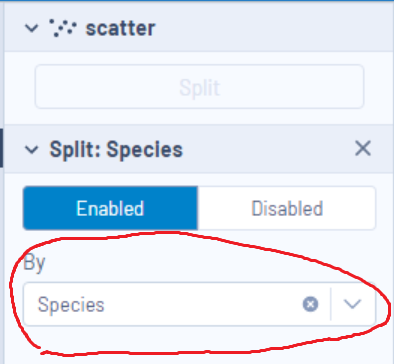Screen dimensions: 394x364
Task: Switch the split to Disabled
Action: point(287,208)
